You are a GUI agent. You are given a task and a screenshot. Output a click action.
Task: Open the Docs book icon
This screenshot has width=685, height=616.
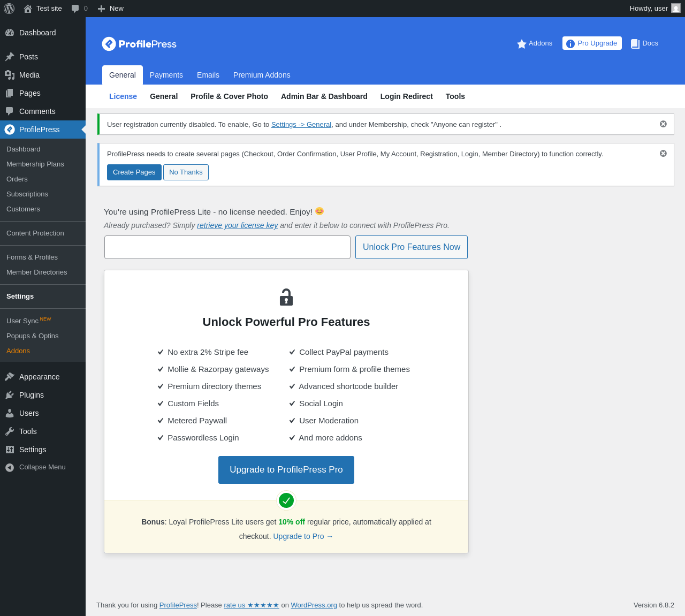(635, 44)
